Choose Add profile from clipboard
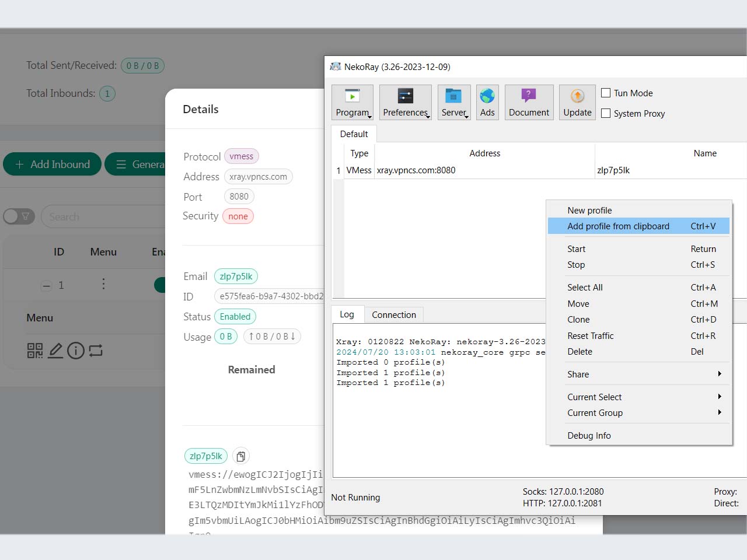 point(639,226)
